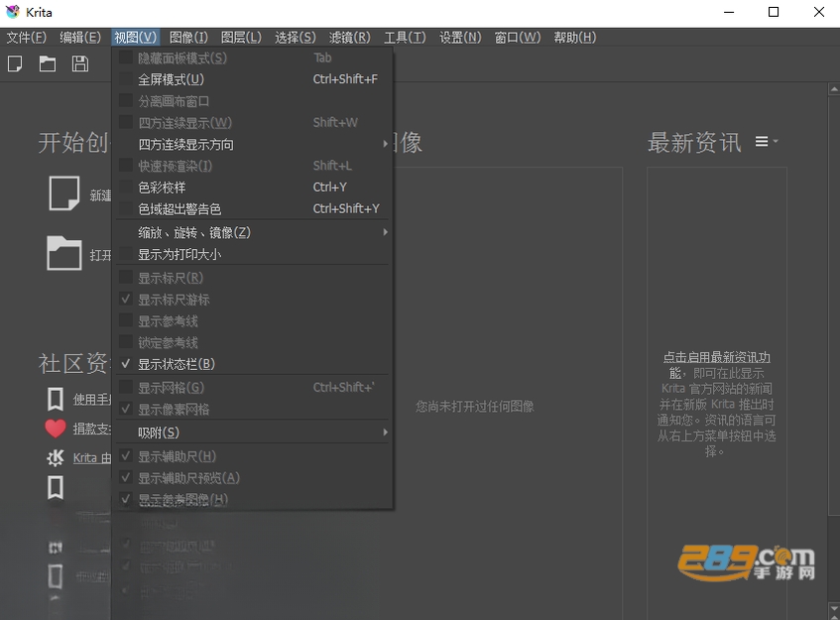Expand 吸附(S) submenu

tap(253, 432)
